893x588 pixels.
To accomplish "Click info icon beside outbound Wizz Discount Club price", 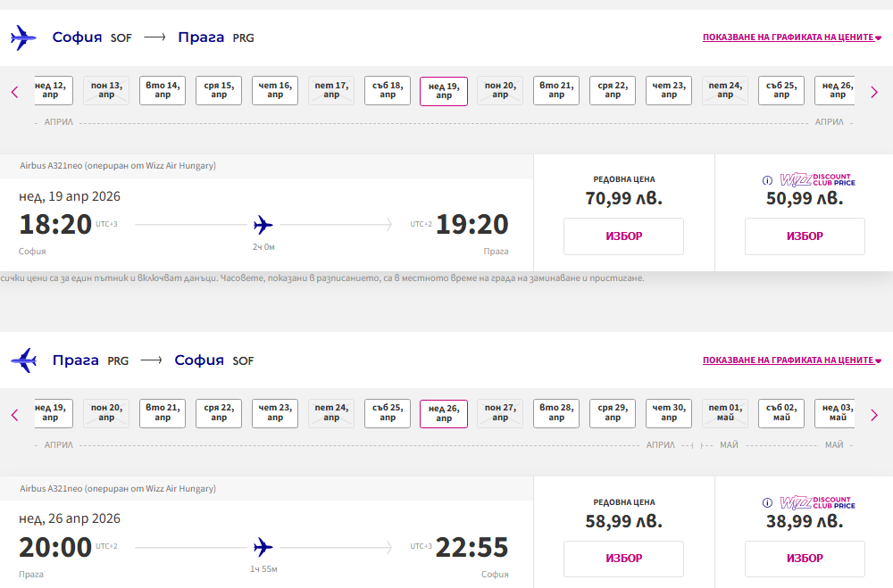I will pyautogui.click(x=767, y=180).
